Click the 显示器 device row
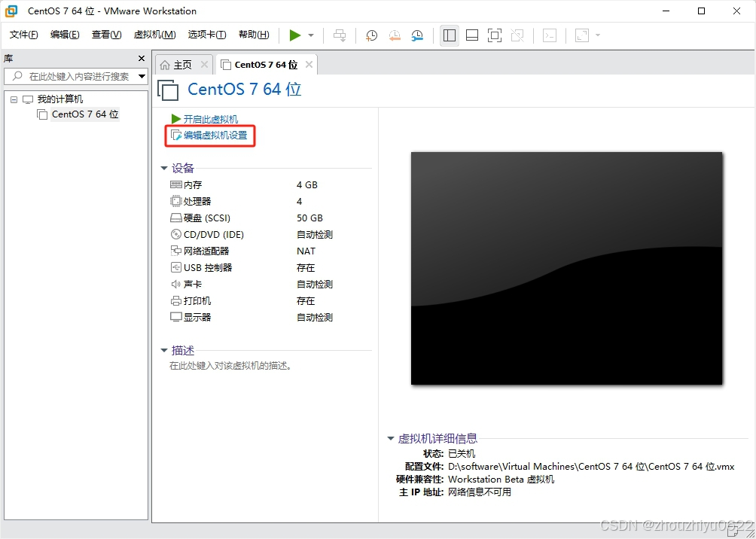This screenshot has height=539, width=756. [270, 317]
